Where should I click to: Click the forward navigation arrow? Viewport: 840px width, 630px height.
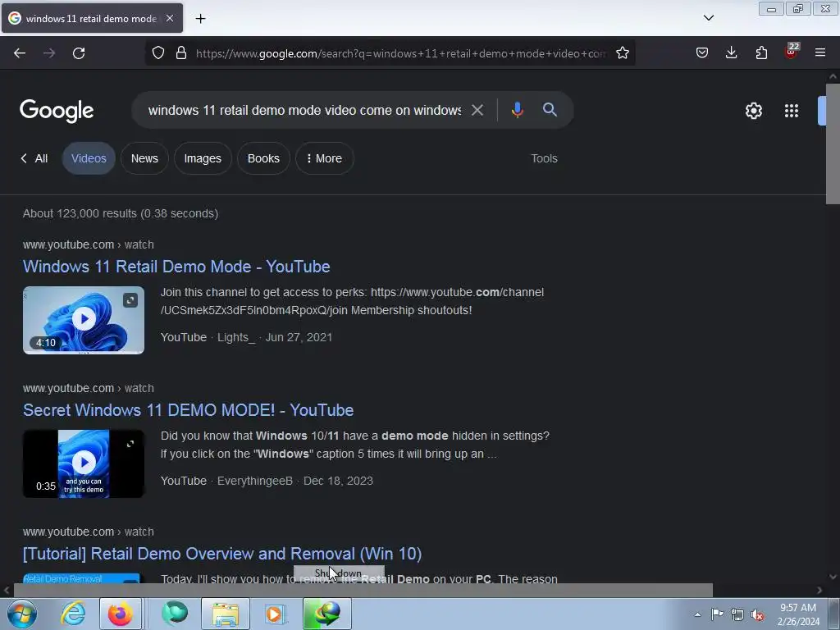pos(49,53)
